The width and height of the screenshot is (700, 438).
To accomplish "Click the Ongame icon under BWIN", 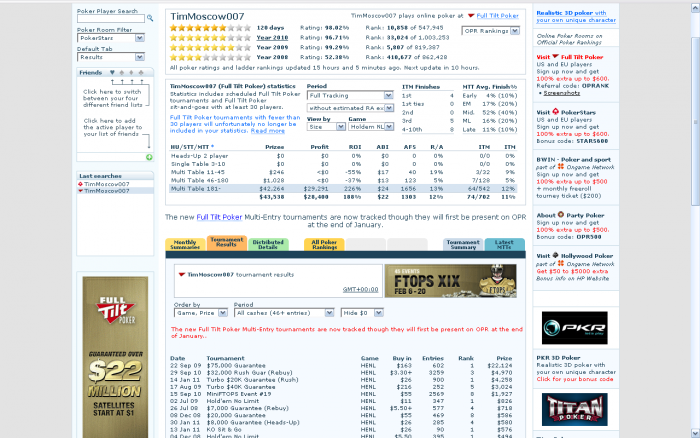I will click(x=561, y=167).
